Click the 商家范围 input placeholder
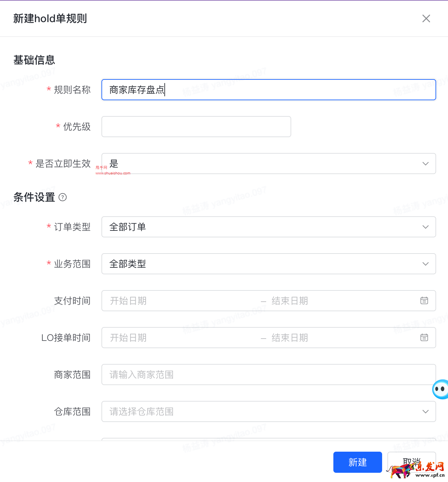The height and width of the screenshot is (482, 448). point(231,375)
